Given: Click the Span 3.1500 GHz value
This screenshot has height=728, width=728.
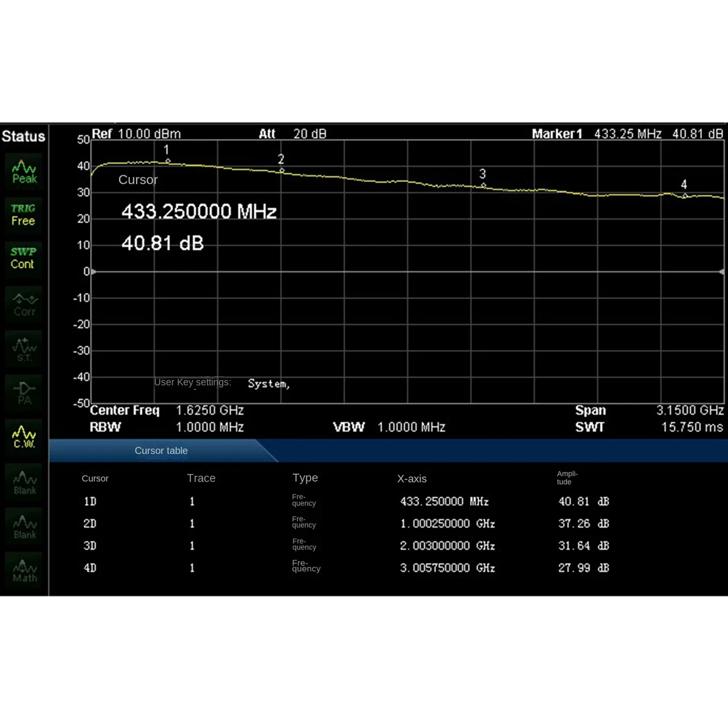Looking at the screenshot, I should click(690, 410).
